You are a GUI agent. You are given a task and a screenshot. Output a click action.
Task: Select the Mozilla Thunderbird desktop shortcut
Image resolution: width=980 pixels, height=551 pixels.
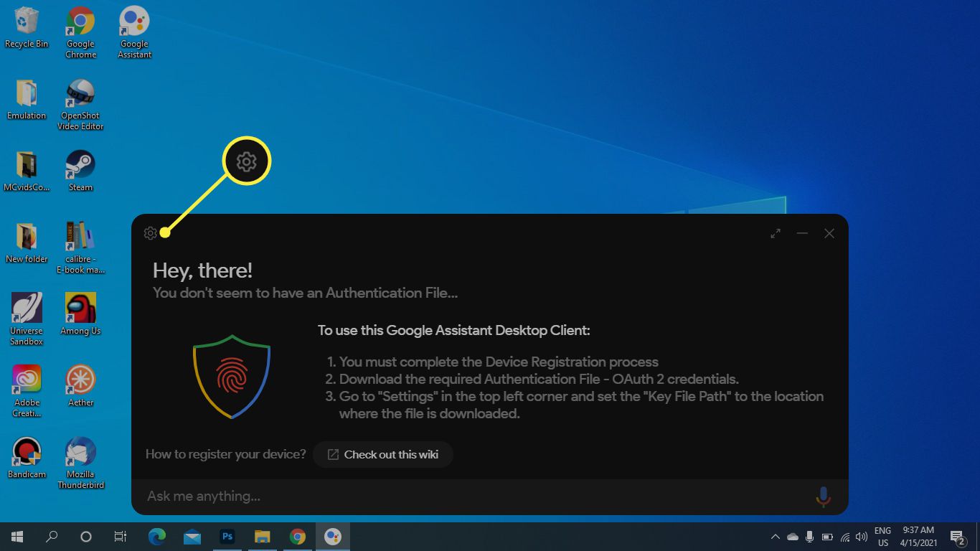(80, 463)
